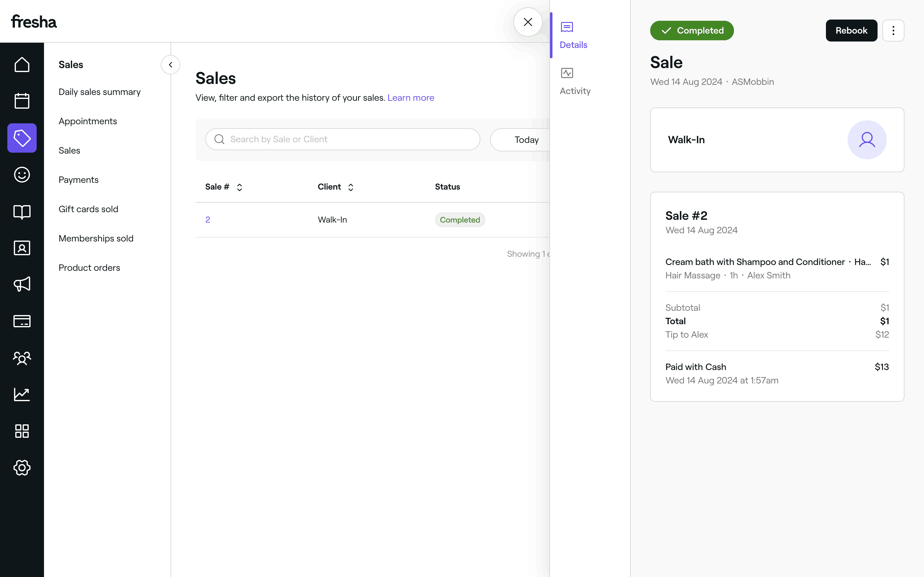The image size is (924, 577).
Task: Open the Learn more link
Action: click(x=410, y=98)
